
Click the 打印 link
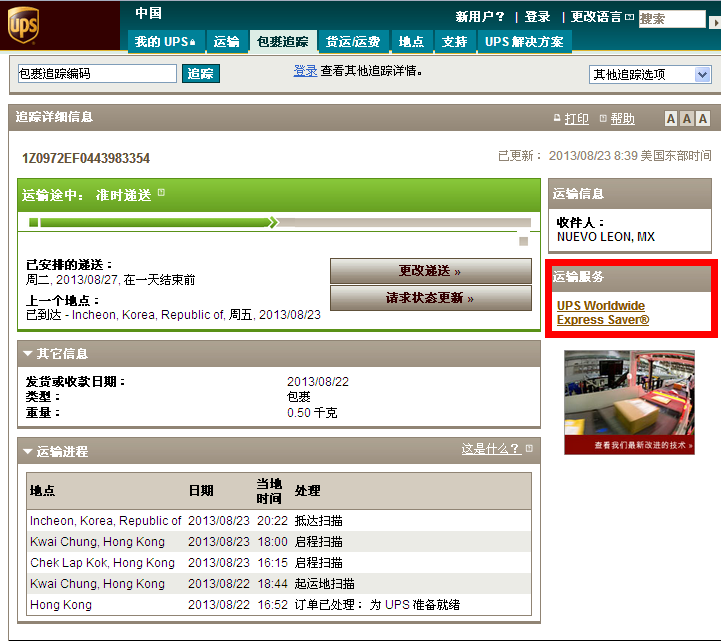point(577,119)
